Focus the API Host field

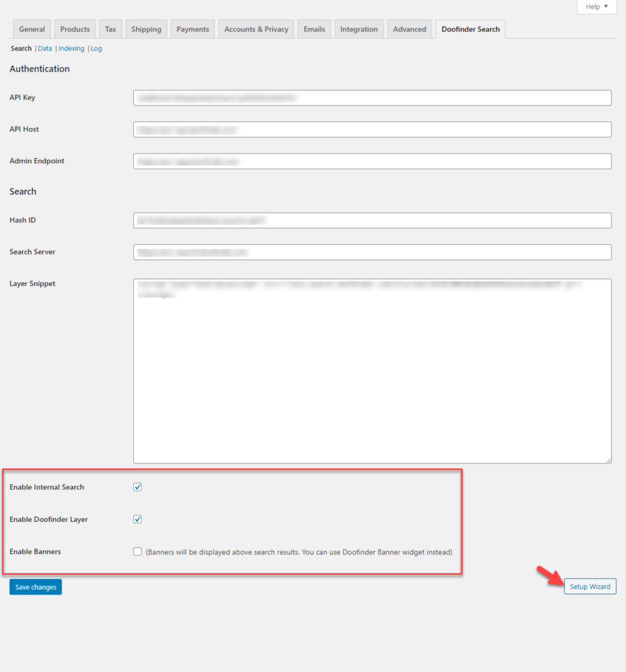point(372,129)
